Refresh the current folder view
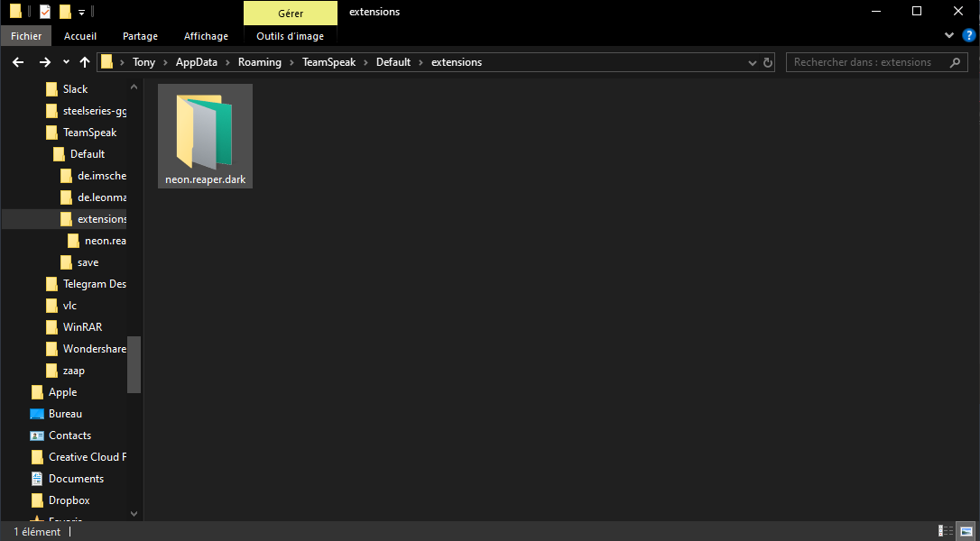 click(768, 62)
